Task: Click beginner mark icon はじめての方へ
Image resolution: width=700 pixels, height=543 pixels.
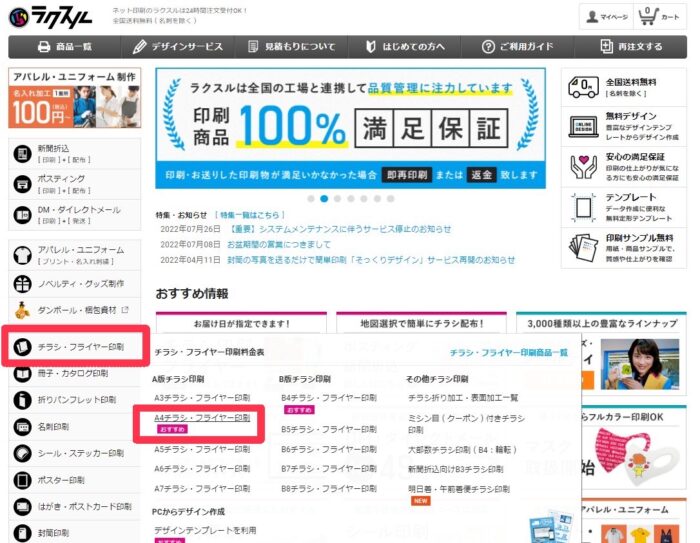Action: point(371,46)
